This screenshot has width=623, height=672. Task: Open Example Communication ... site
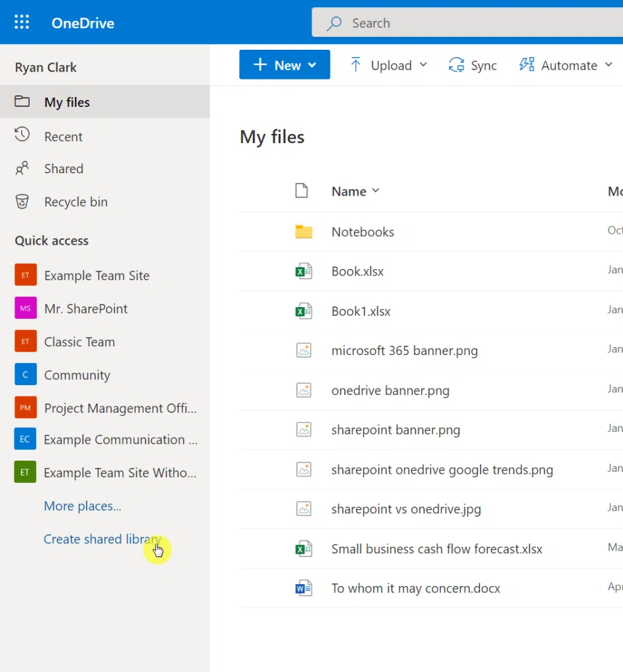[x=121, y=440]
